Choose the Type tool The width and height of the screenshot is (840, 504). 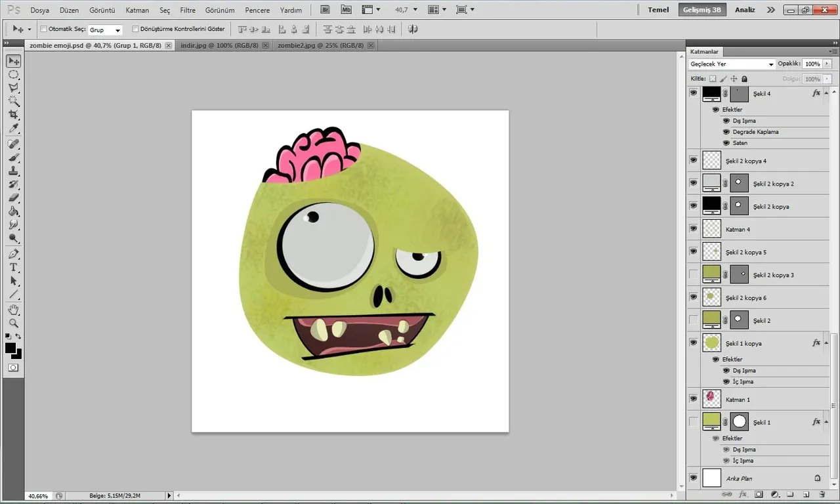coord(13,268)
